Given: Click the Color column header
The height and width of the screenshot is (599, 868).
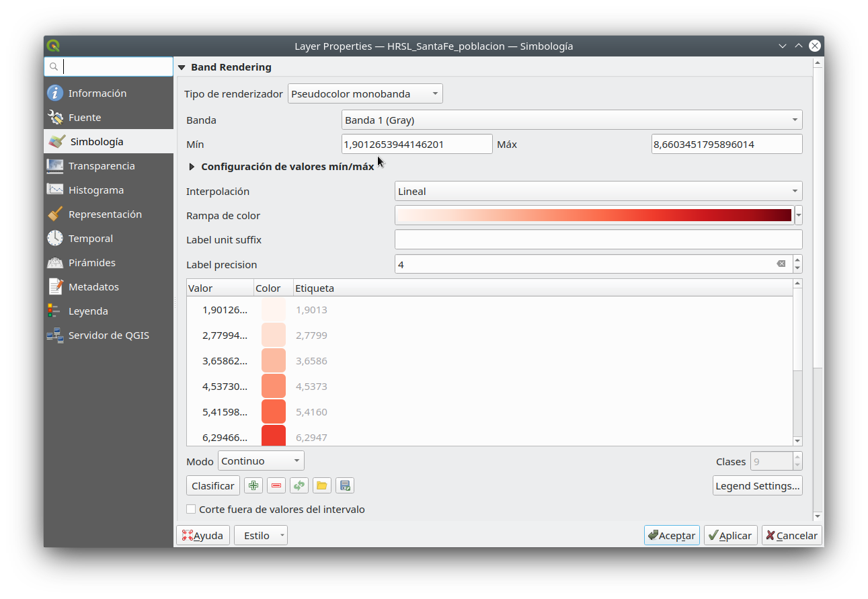Looking at the screenshot, I should (273, 288).
